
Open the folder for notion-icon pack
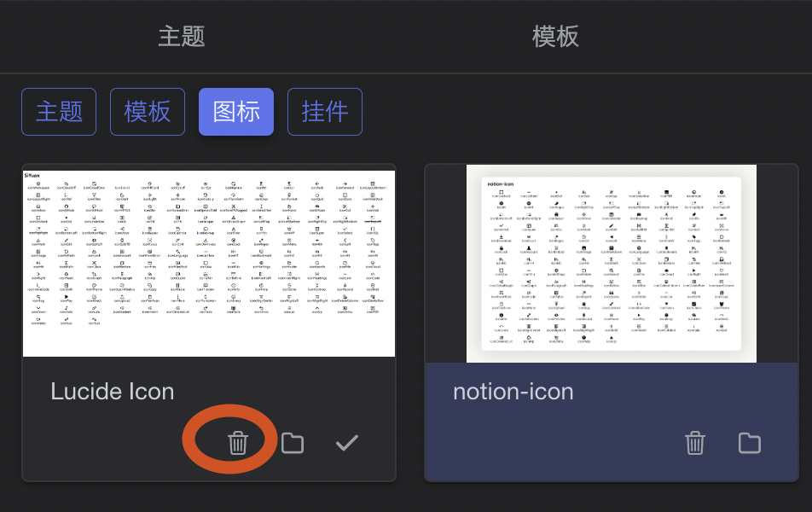[750, 443]
